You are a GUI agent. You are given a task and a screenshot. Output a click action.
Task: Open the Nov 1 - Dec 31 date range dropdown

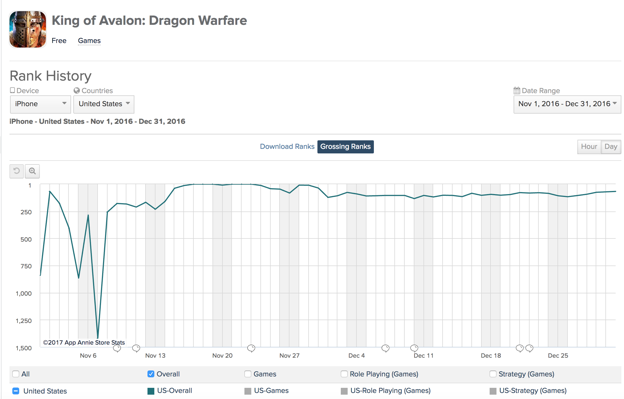[x=567, y=104]
